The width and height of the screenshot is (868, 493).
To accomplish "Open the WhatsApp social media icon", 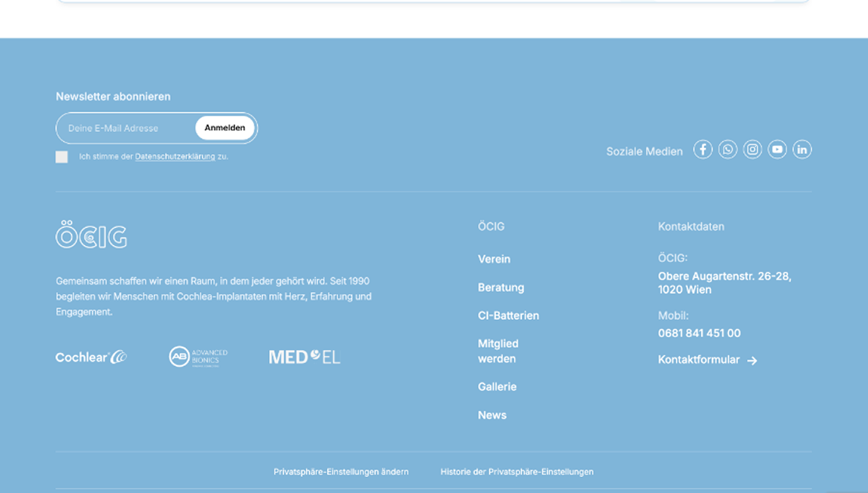I will (x=727, y=150).
